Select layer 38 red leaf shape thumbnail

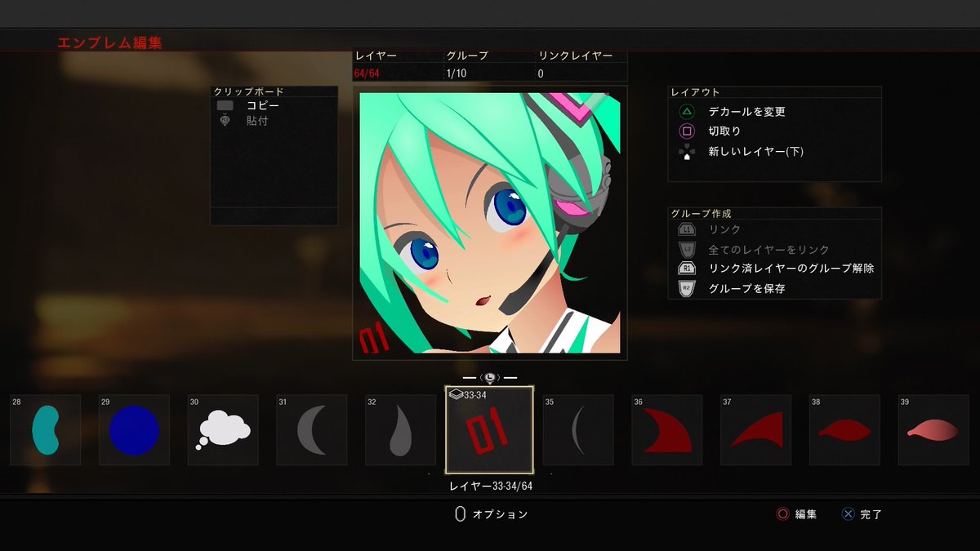(x=844, y=430)
